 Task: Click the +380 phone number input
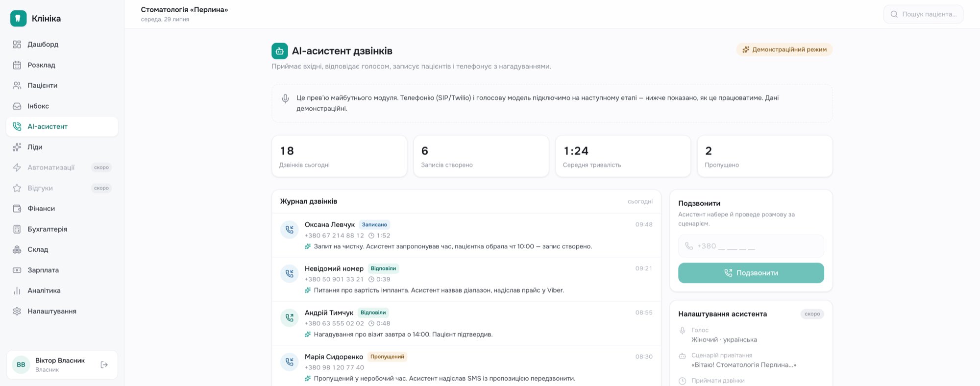pos(751,246)
